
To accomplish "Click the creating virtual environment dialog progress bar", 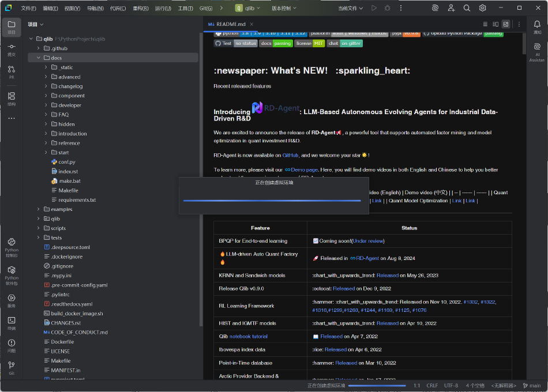I will (272, 201).
